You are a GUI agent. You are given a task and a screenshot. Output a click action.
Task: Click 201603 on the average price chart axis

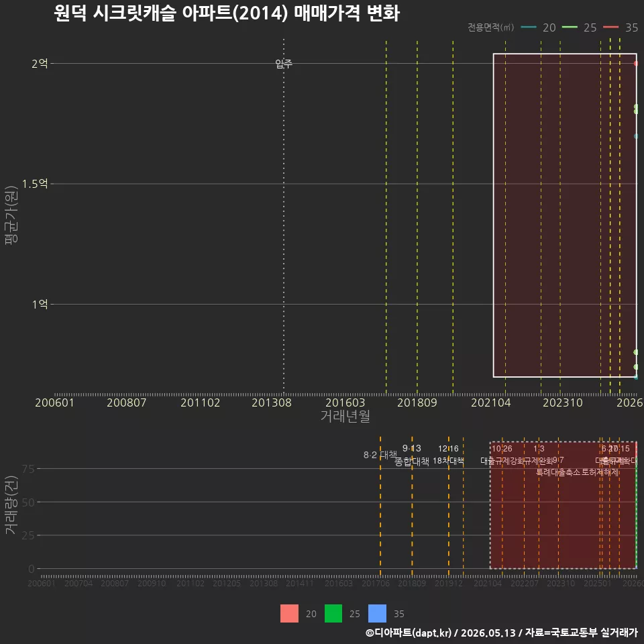345,402
